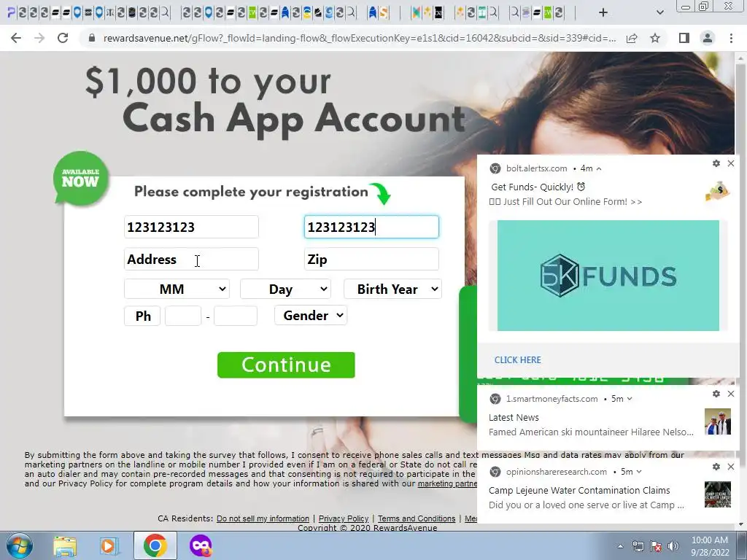Click the Latest News notification thumbnail
This screenshot has width=747, height=560.
click(x=718, y=421)
